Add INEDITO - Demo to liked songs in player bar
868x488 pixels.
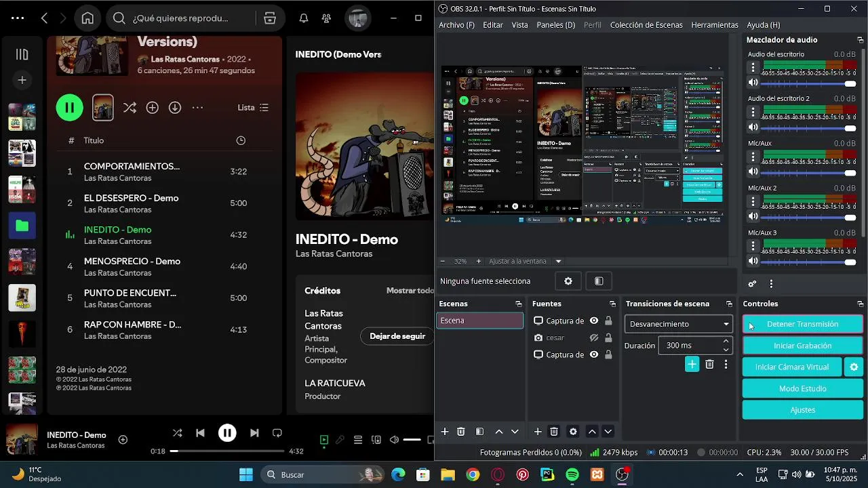coord(123,439)
